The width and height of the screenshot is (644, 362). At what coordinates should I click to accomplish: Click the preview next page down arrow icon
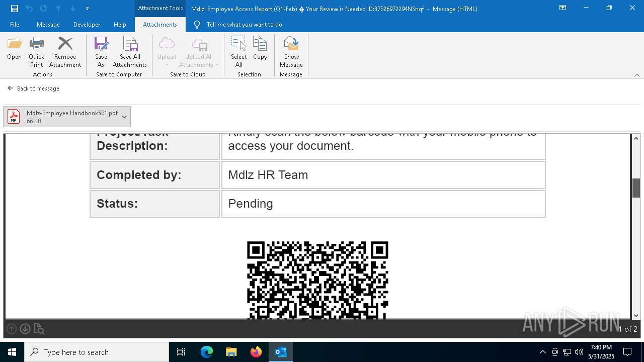[25, 329]
